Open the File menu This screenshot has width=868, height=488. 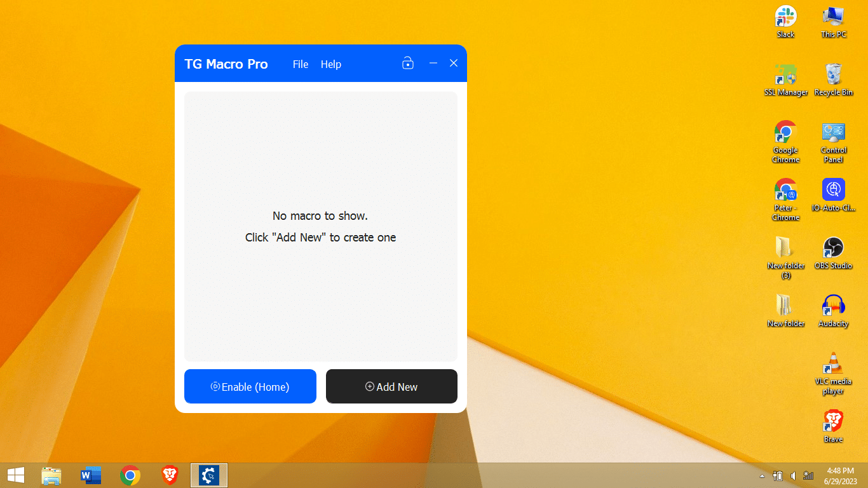click(x=301, y=64)
